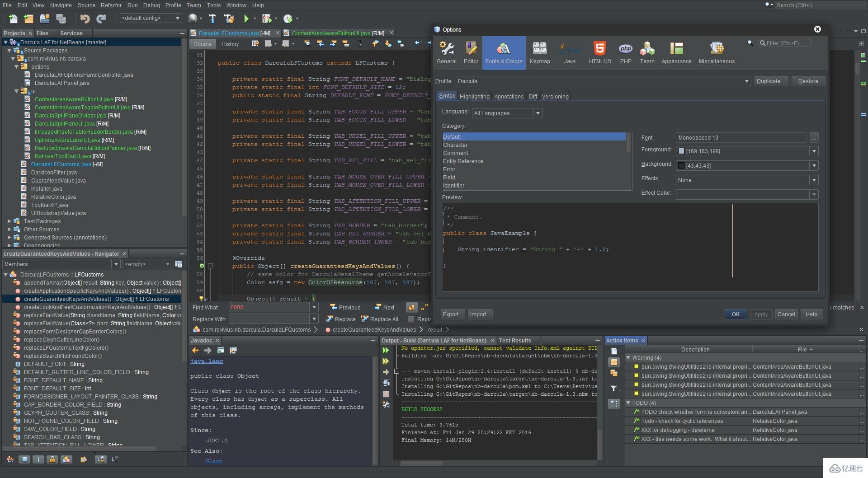
Task: Open the General options category
Action: pyautogui.click(x=447, y=53)
